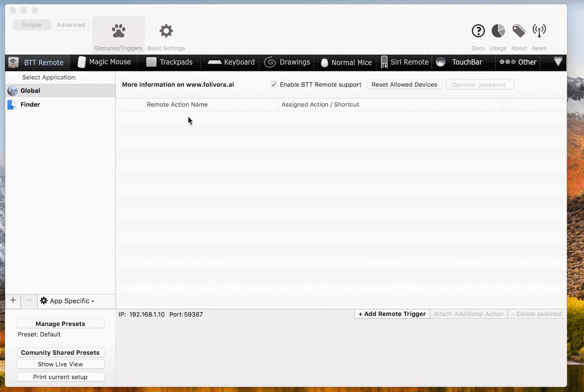Switch to the Other tab
Image resolution: width=584 pixels, height=392 pixels.
click(518, 62)
